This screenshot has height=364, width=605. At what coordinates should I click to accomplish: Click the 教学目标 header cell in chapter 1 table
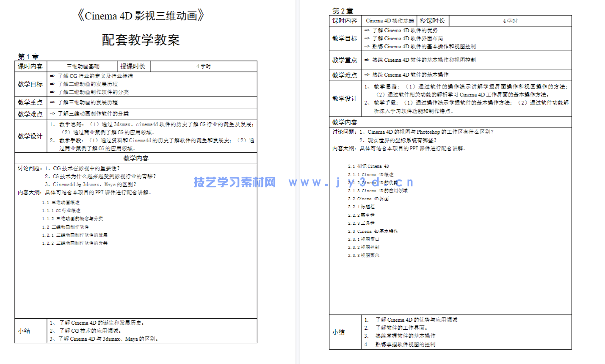tap(30, 84)
